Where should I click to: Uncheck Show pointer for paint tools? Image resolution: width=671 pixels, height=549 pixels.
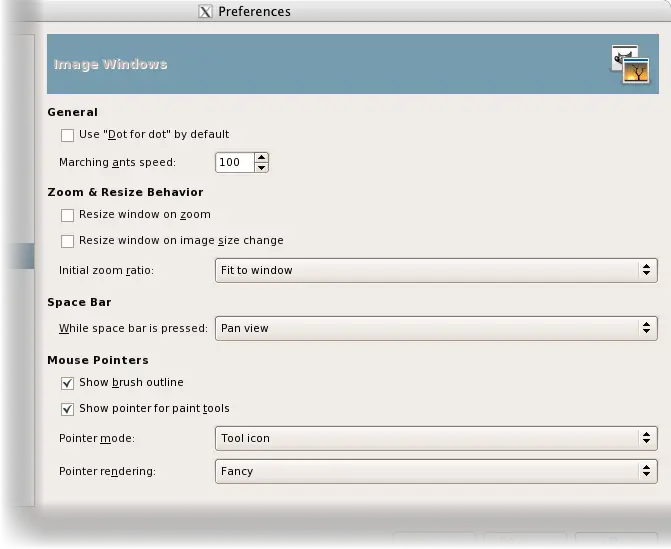point(67,409)
